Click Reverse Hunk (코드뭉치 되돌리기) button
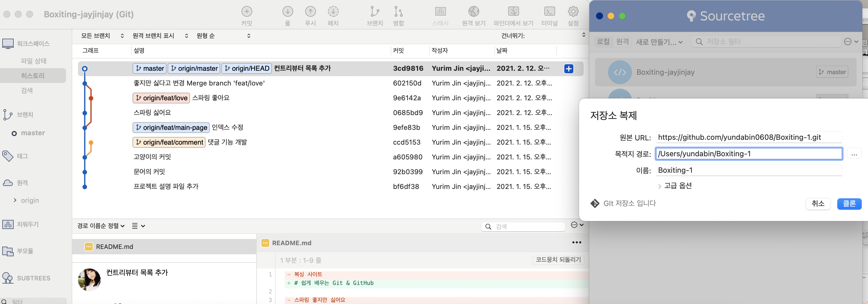Image resolution: width=868 pixels, height=304 pixels. click(558, 260)
